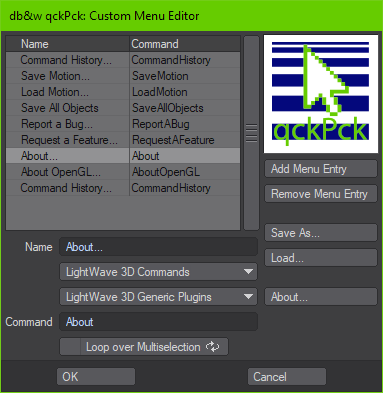Click the list scrollbar handle
This screenshot has height=393, width=383.
pos(251,133)
